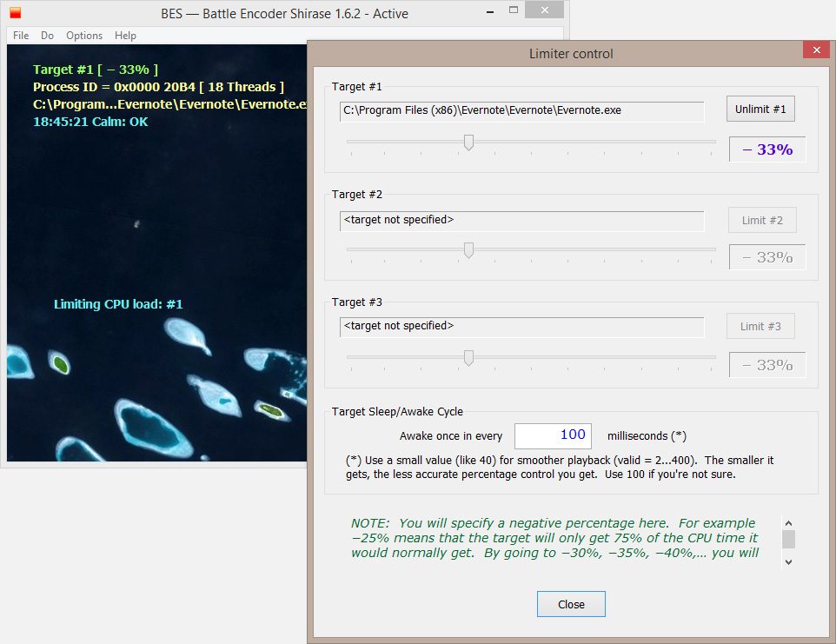836x644 pixels.
Task: Open the Help menu
Action: 125,36
